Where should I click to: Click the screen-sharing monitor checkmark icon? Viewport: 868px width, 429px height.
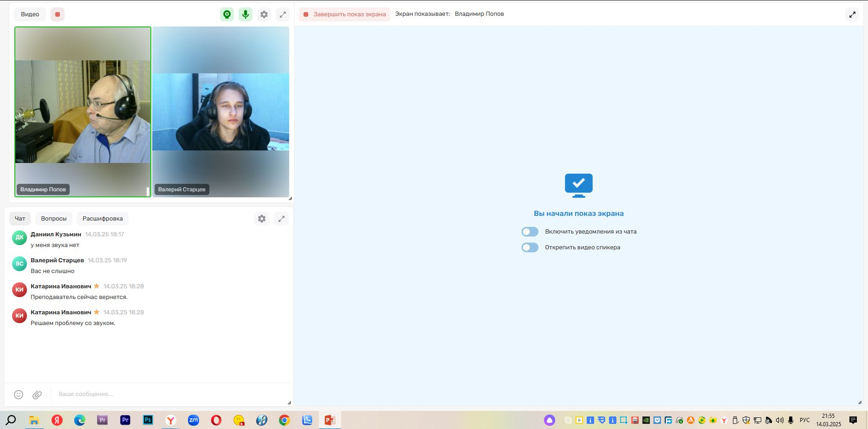coord(578,186)
